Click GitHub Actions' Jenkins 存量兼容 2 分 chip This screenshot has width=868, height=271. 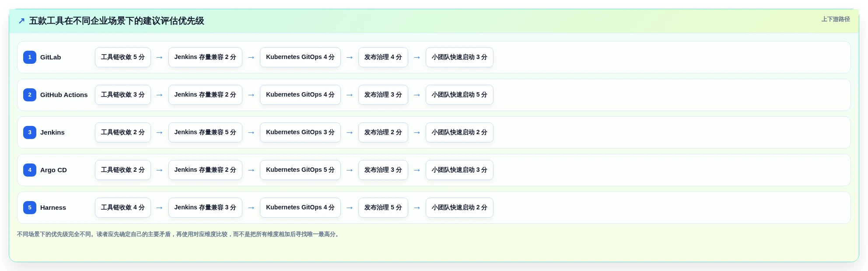205,95
